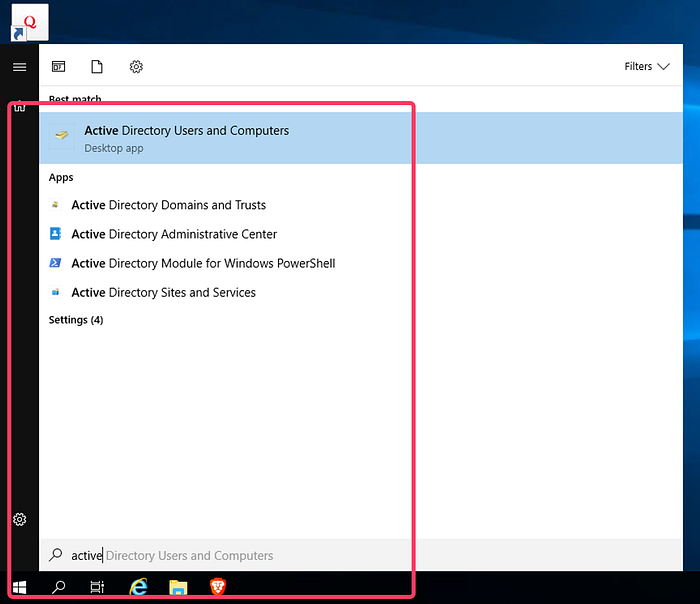This screenshot has width=700, height=604.
Task: Launch Active Directory Domains and Trusts
Action: (x=169, y=205)
